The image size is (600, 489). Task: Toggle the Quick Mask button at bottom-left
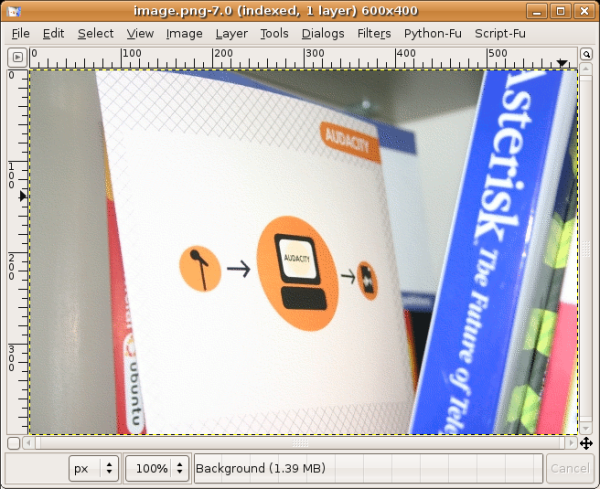click(14, 443)
